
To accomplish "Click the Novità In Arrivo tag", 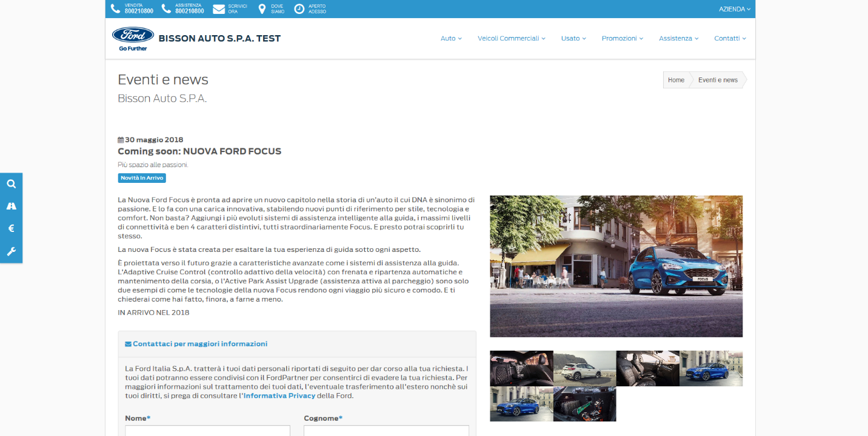I will [x=142, y=178].
